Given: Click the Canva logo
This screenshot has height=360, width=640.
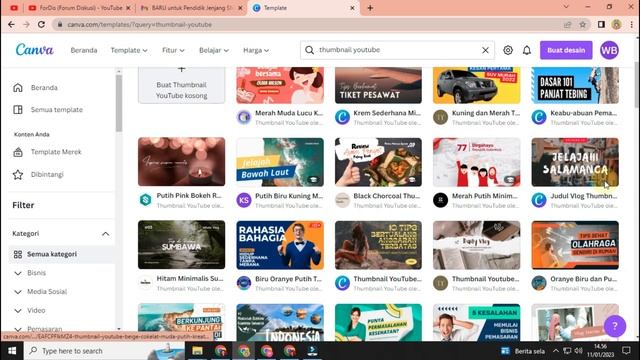Looking at the screenshot, I should click(35, 50).
